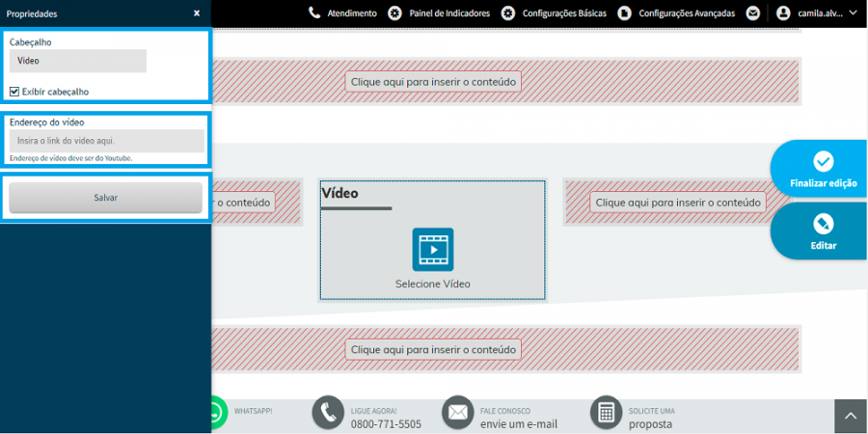Click the scroll-to-top arrow icon
The width and height of the screenshot is (868, 434).
click(851, 416)
